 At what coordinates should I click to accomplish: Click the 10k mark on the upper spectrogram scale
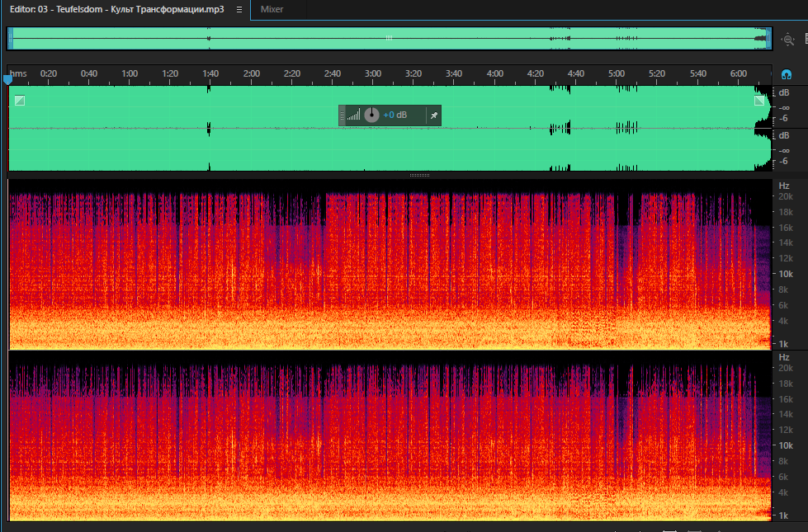click(786, 274)
